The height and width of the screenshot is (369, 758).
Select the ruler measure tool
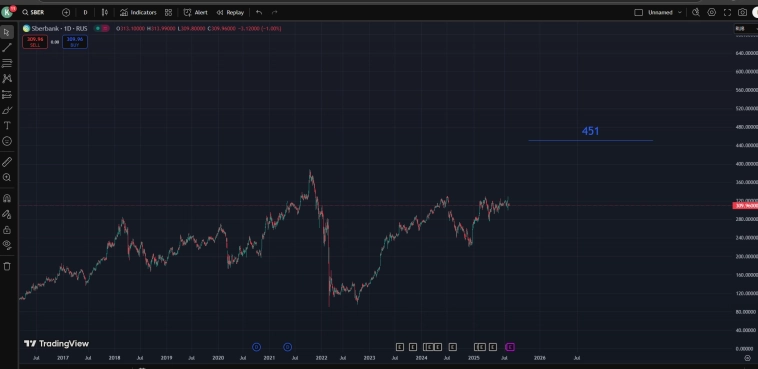point(7,162)
